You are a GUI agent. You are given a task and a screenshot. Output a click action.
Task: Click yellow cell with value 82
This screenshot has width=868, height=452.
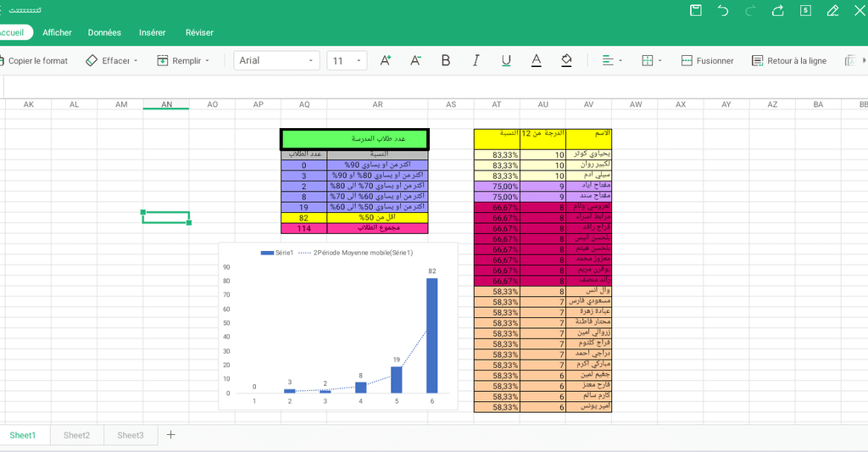(304, 218)
